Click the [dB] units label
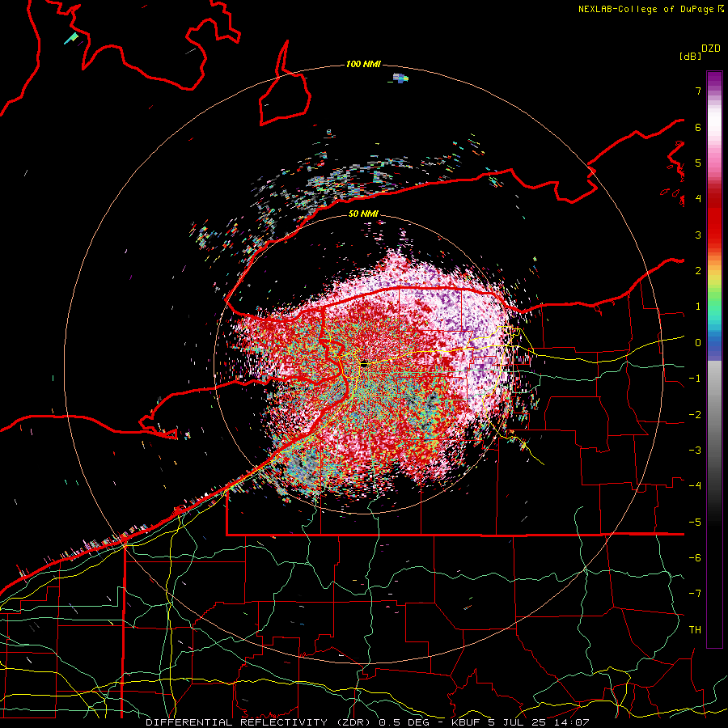Screen dimensions: 728x728 [x=690, y=56]
